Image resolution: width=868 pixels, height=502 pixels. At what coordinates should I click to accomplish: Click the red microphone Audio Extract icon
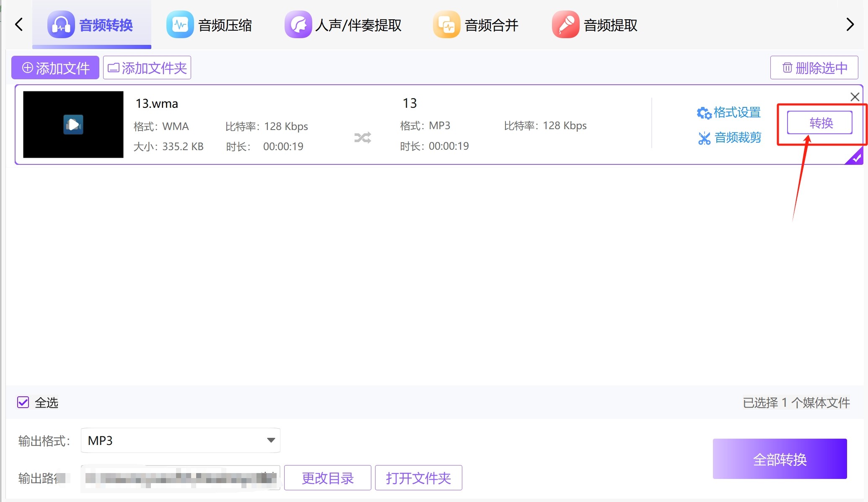pos(565,25)
